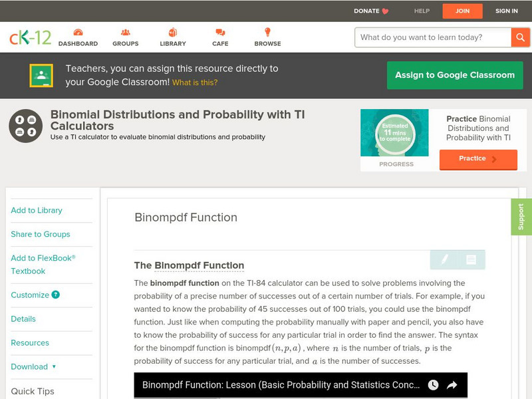
Task: Click the CAFE label
Action: [220, 44]
